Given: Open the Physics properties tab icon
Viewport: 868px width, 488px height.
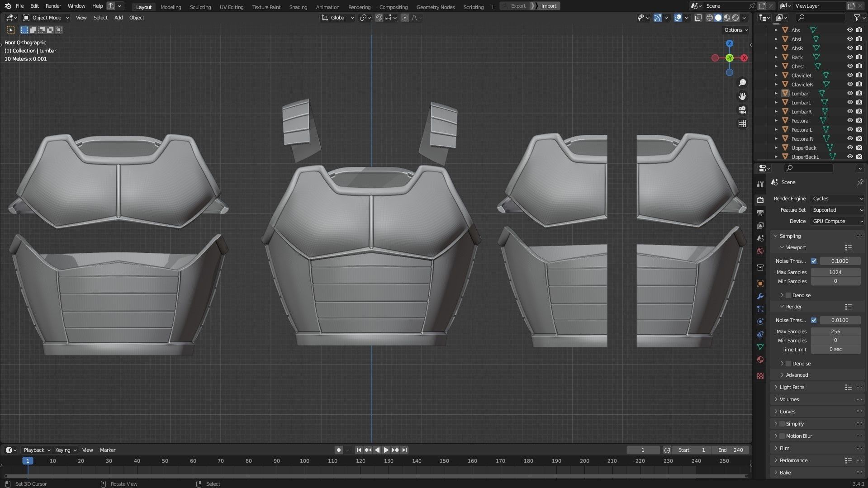Looking at the screenshot, I should (760, 322).
